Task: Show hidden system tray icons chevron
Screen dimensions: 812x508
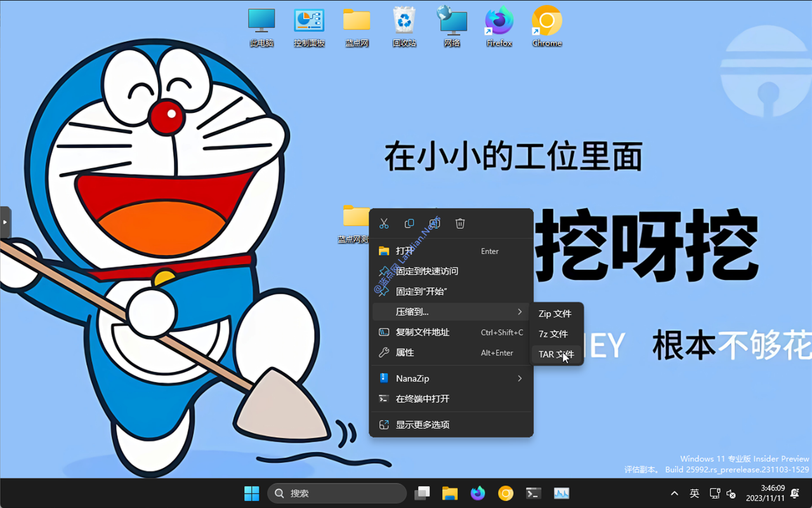Action: point(674,493)
